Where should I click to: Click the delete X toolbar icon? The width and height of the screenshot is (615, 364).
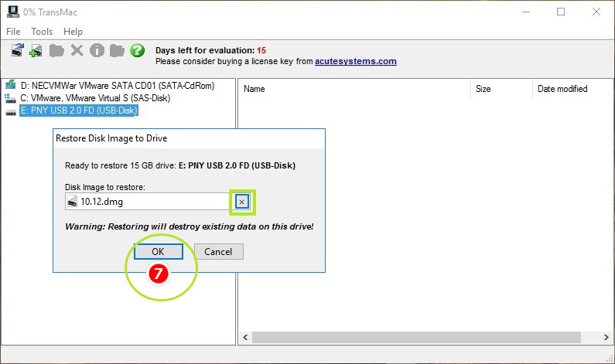click(77, 50)
